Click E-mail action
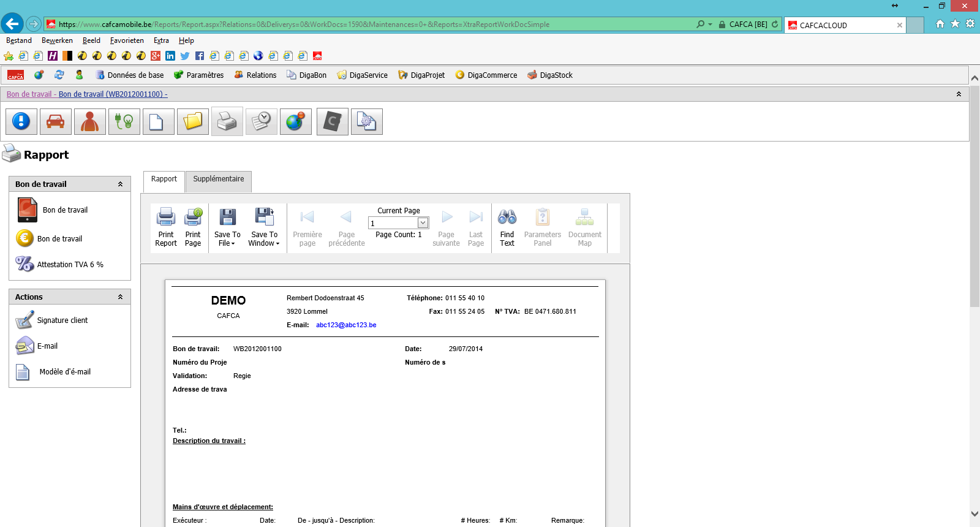Screen dimensions: 980x527 coord(37,346)
